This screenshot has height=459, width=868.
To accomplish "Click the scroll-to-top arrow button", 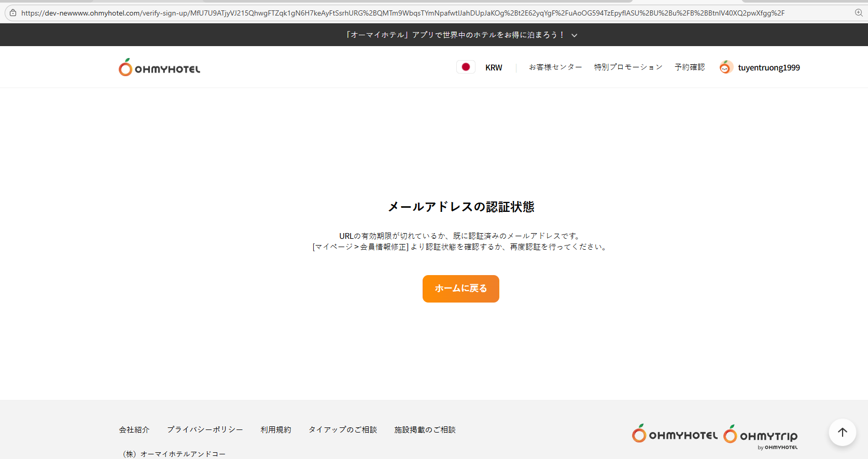I will click(842, 432).
